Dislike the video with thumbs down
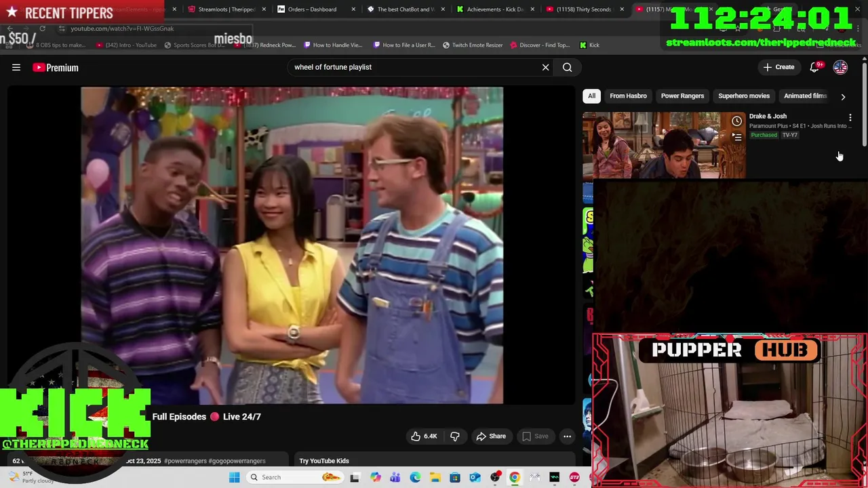 tap(455, 436)
